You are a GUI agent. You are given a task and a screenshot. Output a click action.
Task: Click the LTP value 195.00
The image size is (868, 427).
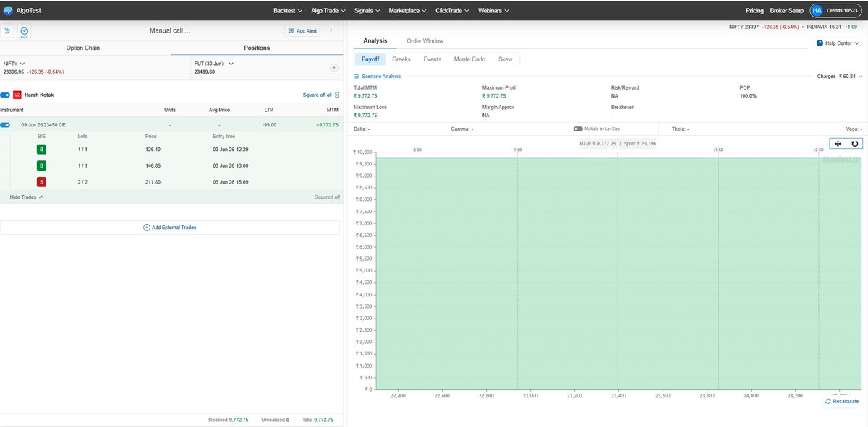[x=268, y=125]
